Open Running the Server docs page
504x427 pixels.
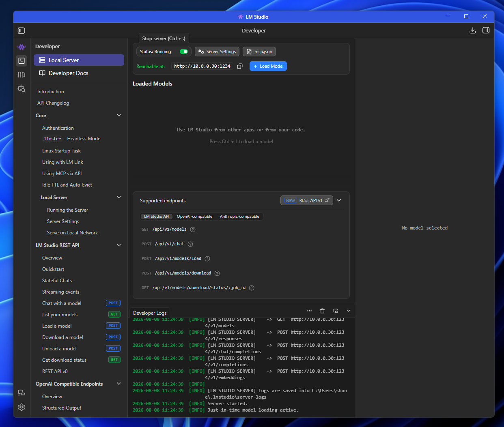(67, 210)
